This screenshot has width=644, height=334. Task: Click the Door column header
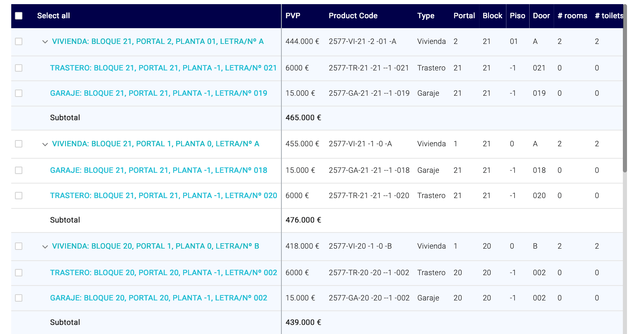coord(541,16)
